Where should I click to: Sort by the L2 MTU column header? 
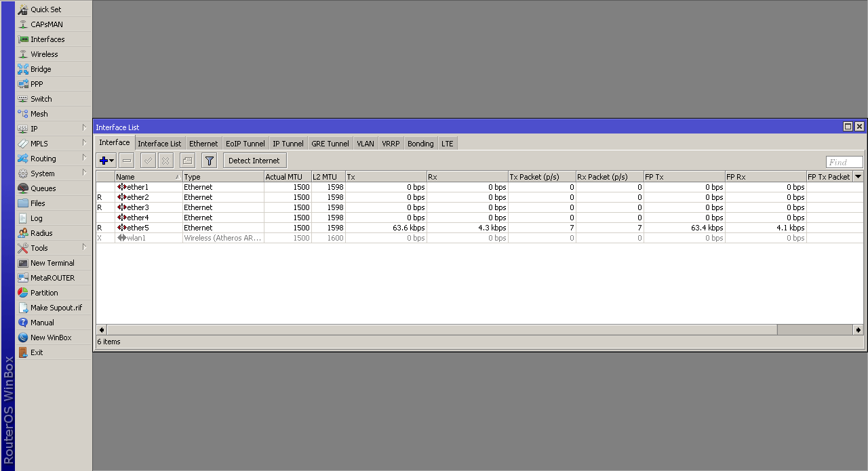tap(328, 177)
